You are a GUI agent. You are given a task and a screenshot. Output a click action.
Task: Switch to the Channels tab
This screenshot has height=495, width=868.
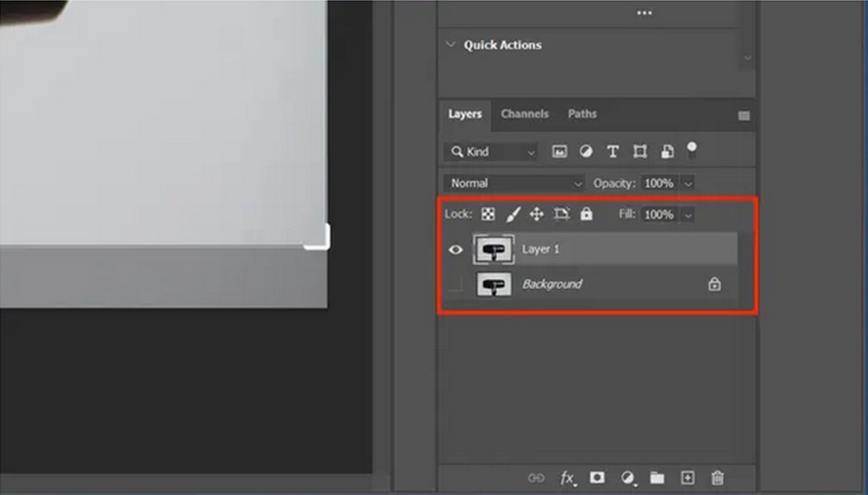tap(525, 114)
